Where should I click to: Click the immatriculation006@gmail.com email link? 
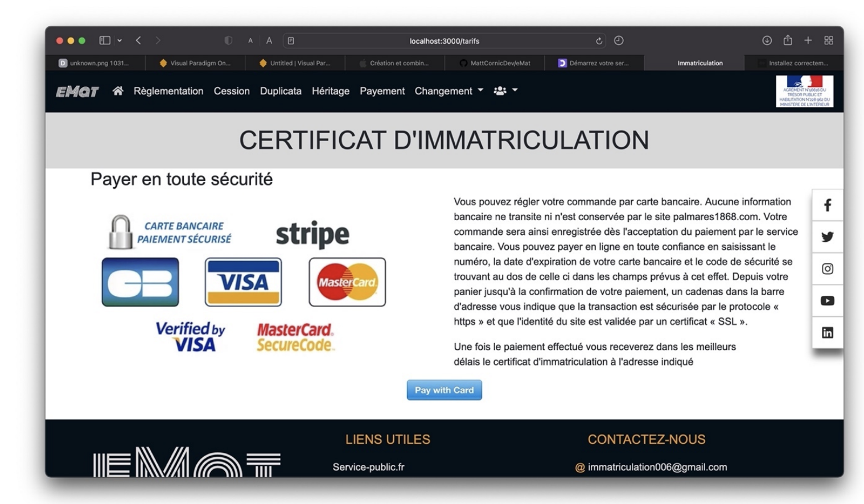click(657, 467)
